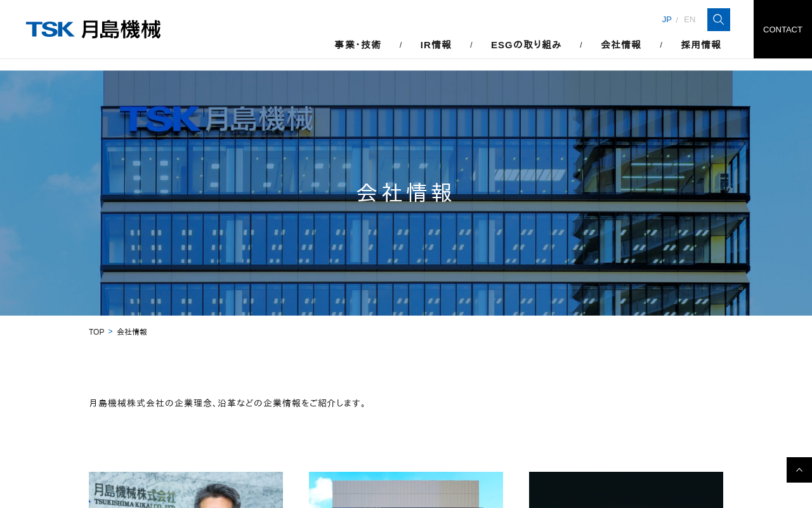This screenshot has width=812, height=508.
Task: Expand the ESGの取り組み navigation menu
Action: pyautogui.click(x=526, y=45)
